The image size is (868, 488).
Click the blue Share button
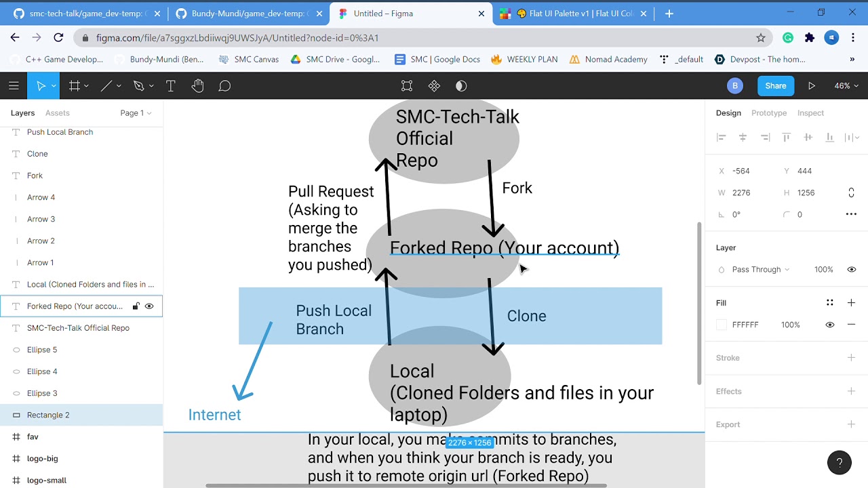(x=776, y=86)
